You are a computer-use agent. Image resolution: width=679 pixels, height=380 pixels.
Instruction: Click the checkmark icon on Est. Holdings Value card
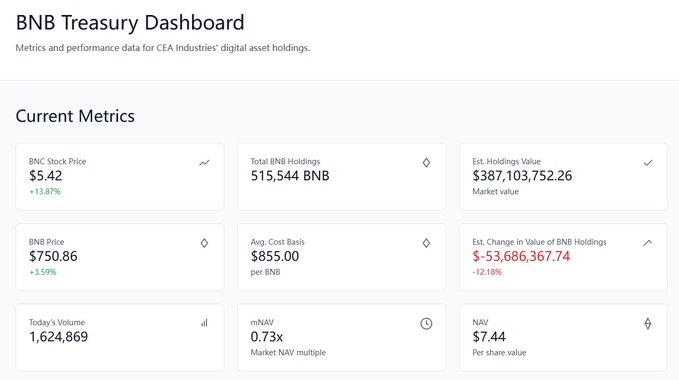pyautogui.click(x=648, y=163)
